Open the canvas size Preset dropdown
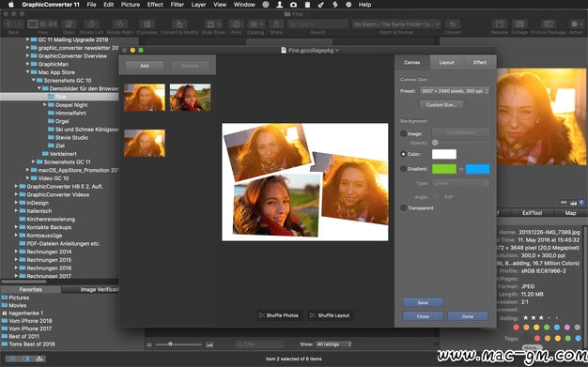The height and width of the screenshot is (367, 588). [454, 91]
